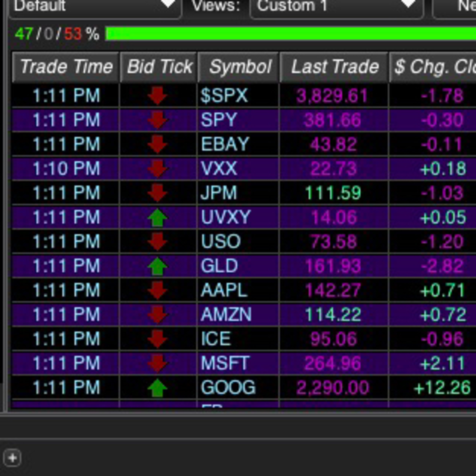Click the green up bid tick for UVXY
476x476 pixels.
click(157, 217)
